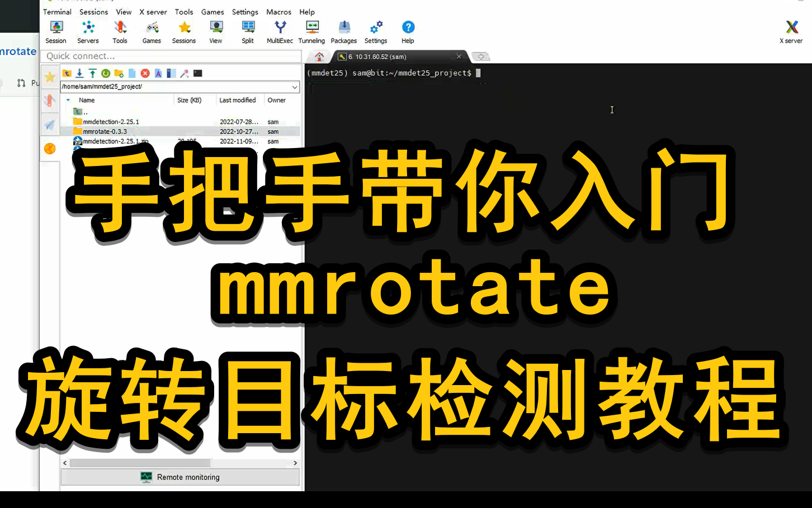Upload files with green arrow icon
The width and height of the screenshot is (812, 508).
pos(92,73)
